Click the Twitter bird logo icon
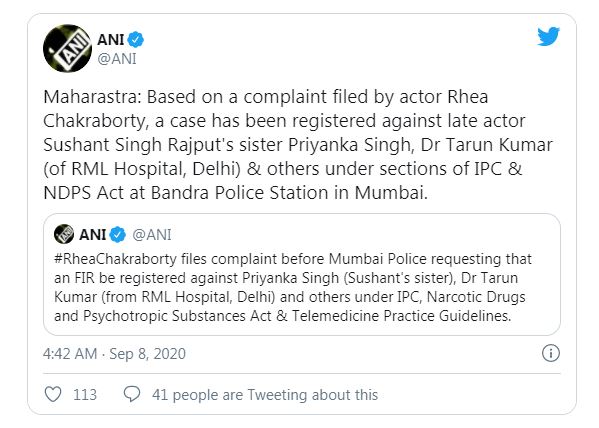 (548, 36)
